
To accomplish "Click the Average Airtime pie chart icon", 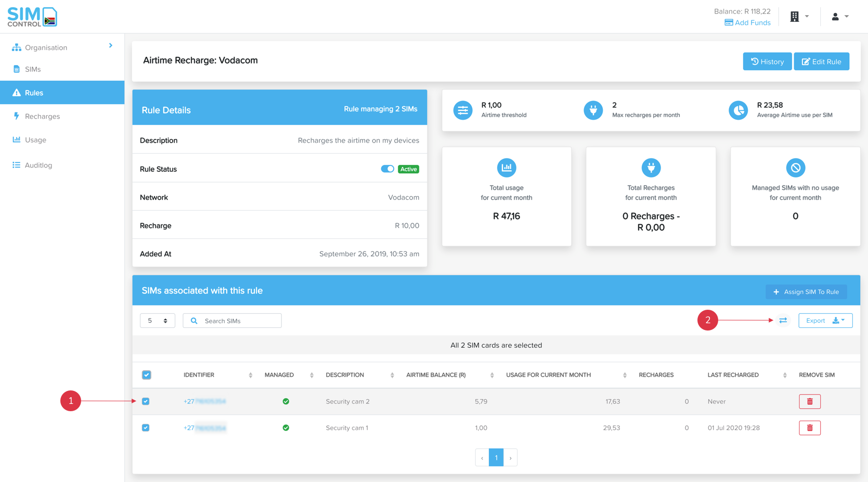I will coord(738,110).
